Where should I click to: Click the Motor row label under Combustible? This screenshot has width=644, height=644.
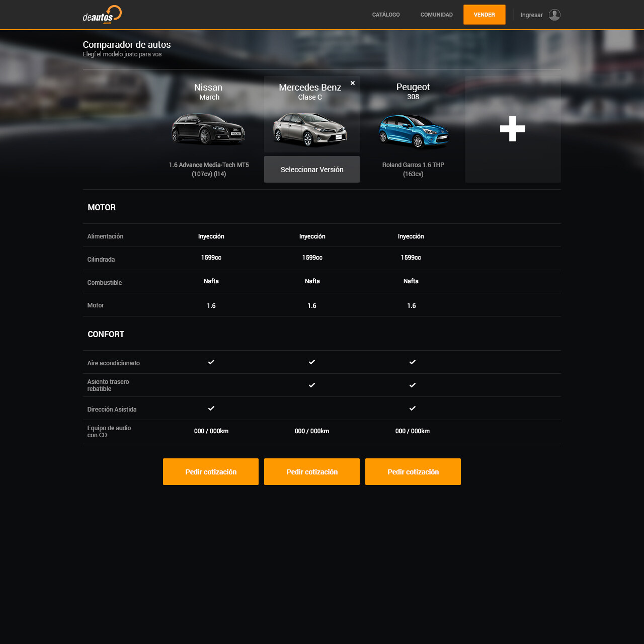click(96, 305)
